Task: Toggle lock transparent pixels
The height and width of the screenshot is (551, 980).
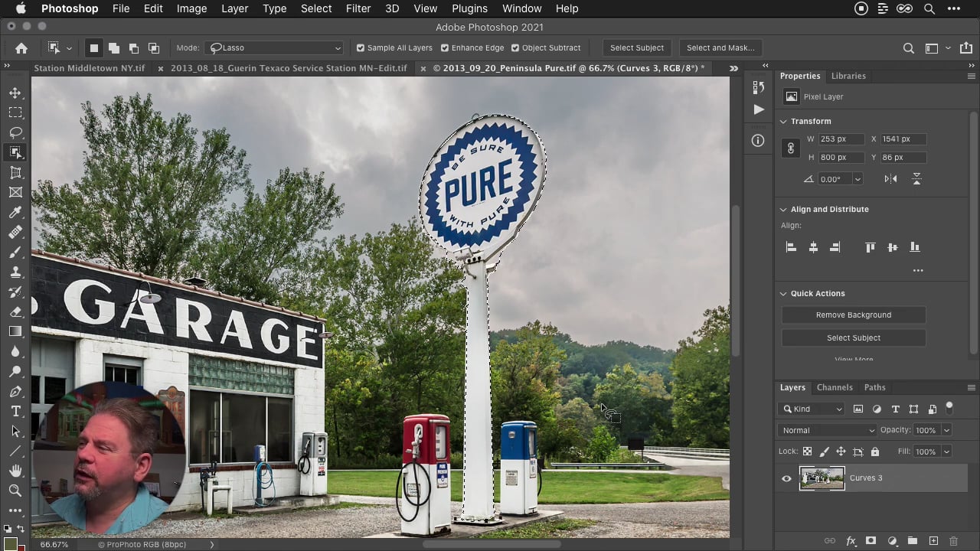Action: pyautogui.click(x=807, y=452)
